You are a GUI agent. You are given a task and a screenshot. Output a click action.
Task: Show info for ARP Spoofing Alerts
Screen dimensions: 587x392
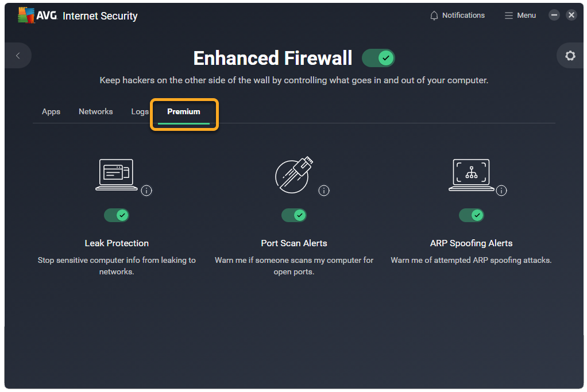coord(501,191)
